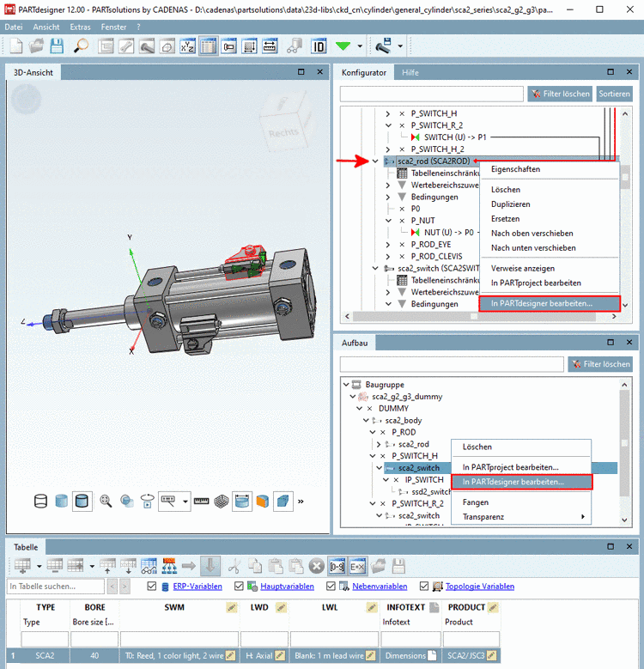
Task: Click the orange section cut icon
Action: (263, 501)
